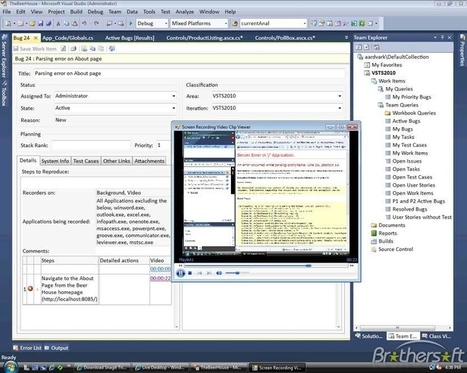This screenshot has width=467, height=373.
Task: Pause the screen recording video playback
Action: 180,273
